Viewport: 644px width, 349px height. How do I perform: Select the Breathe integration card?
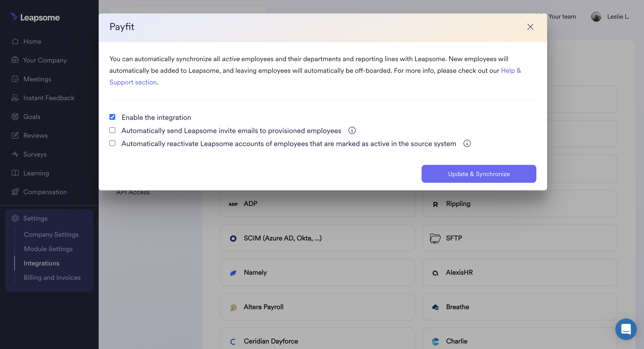pos(520,307)
